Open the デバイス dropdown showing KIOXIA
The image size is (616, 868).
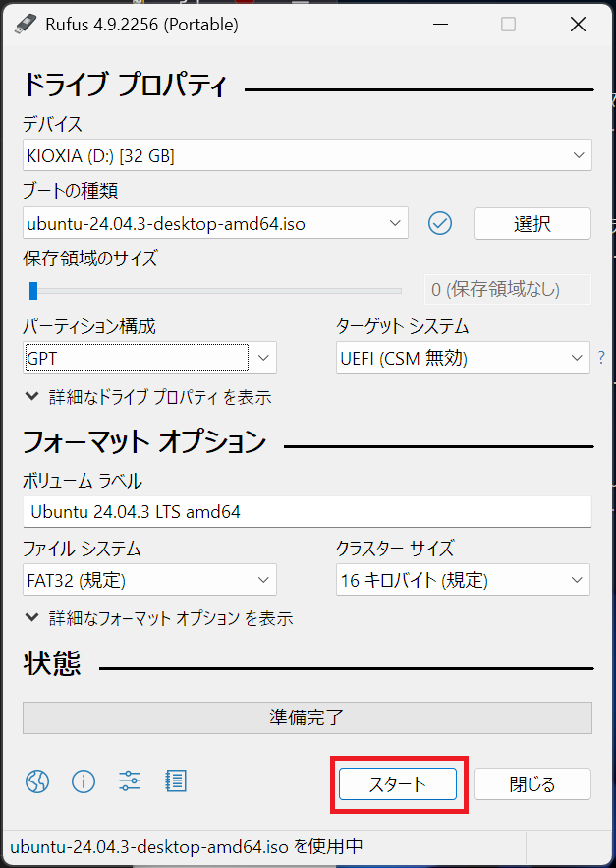(308, 155)
